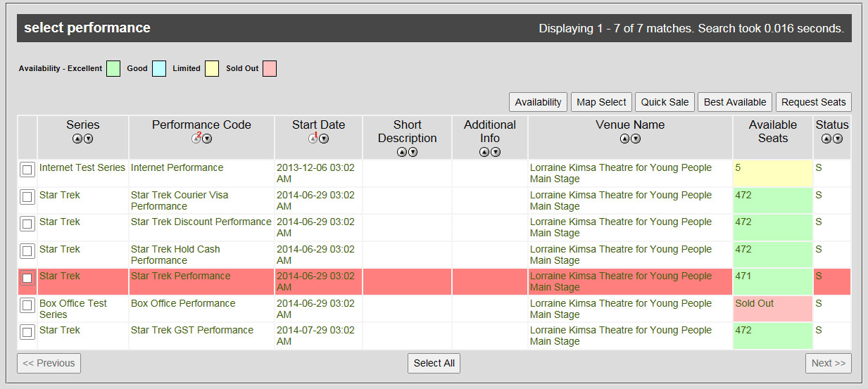Sort Series column ascending arrow
868x389 pixels.
[x=77, y=139]
